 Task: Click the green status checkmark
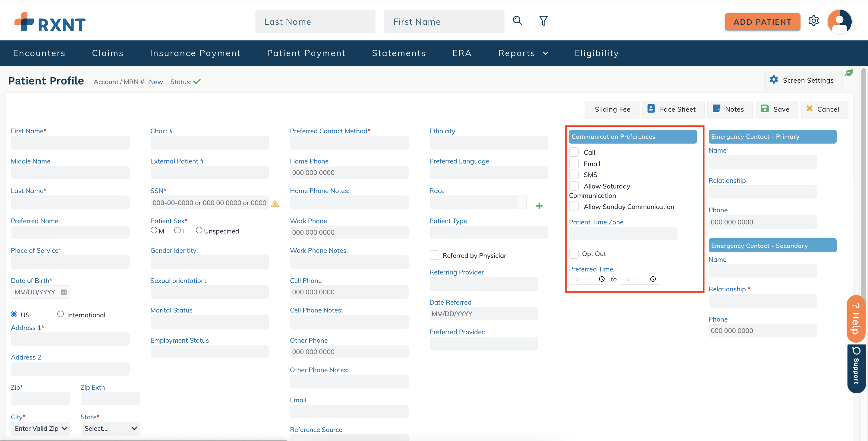197,81
